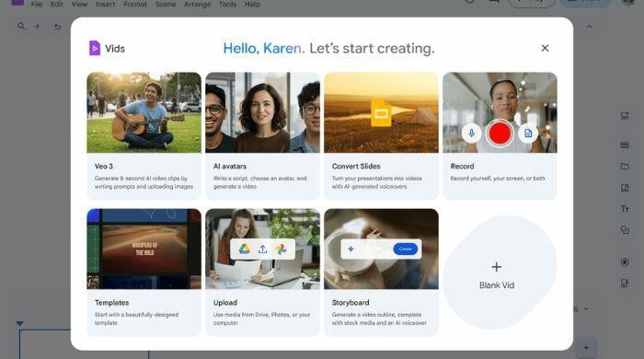Click the undo arrow in the toolbar
Viewport: 644px width, 359px height.
pyautogui.click(x=57, y=27)
